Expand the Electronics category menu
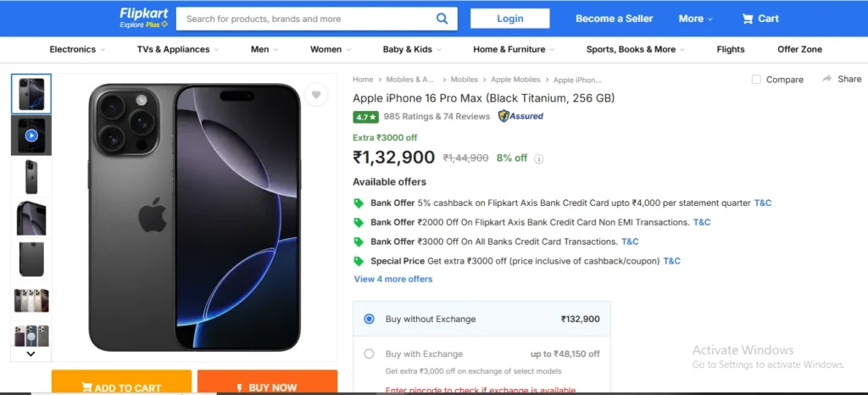868x395 pixels. (x=77, y=49)
